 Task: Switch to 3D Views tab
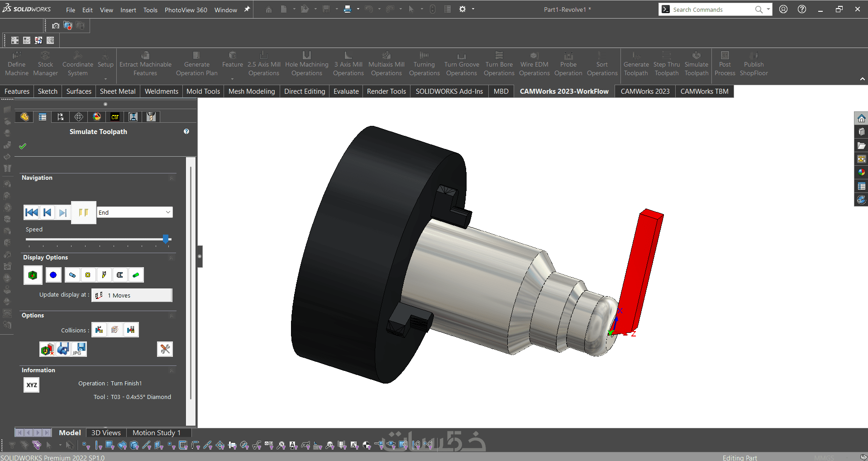tap(106, 433)
